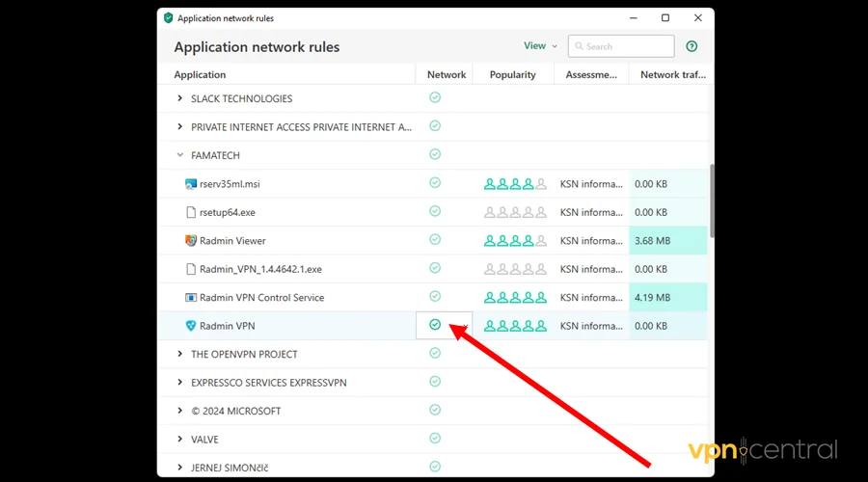Image resolution: width=868 pixels, height=482 pixels.
Task: Open the View dropdown menu
Action: pos(540,46)
